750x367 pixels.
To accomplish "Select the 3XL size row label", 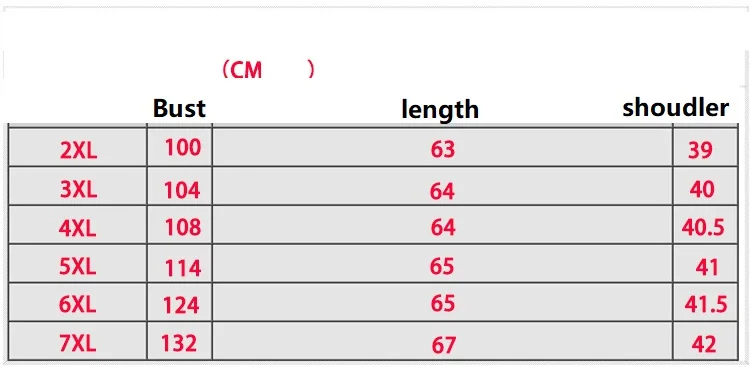I will (78, 190).
